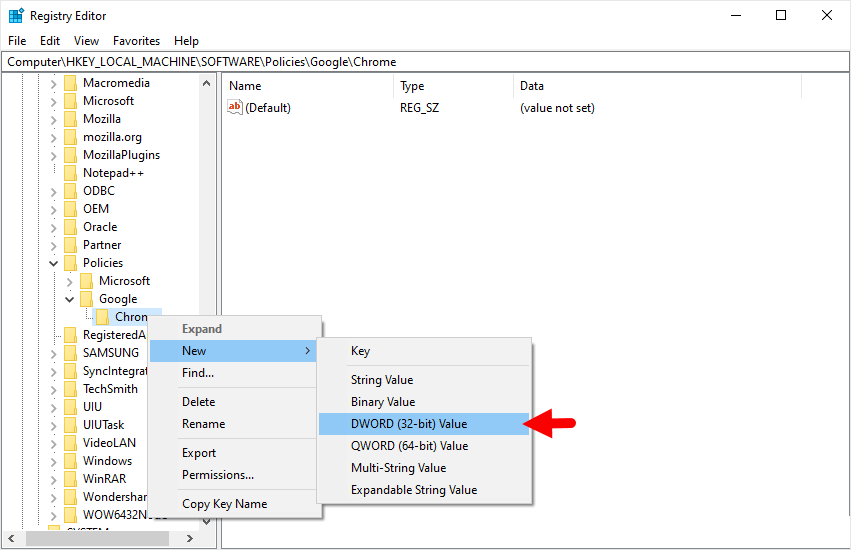Viewport: 851px width, 550px height.
Task: Click the VideoLAN folder icon
Action: tap(71, 443)
